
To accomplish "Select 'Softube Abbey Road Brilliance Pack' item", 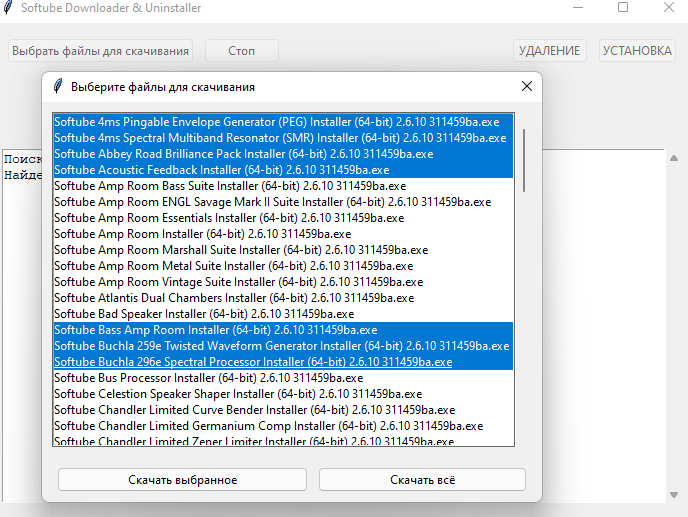I will click(283, 154).
